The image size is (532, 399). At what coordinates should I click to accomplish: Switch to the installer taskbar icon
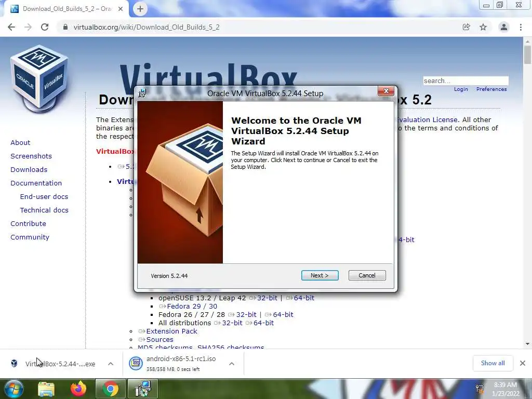coord(143,389)
